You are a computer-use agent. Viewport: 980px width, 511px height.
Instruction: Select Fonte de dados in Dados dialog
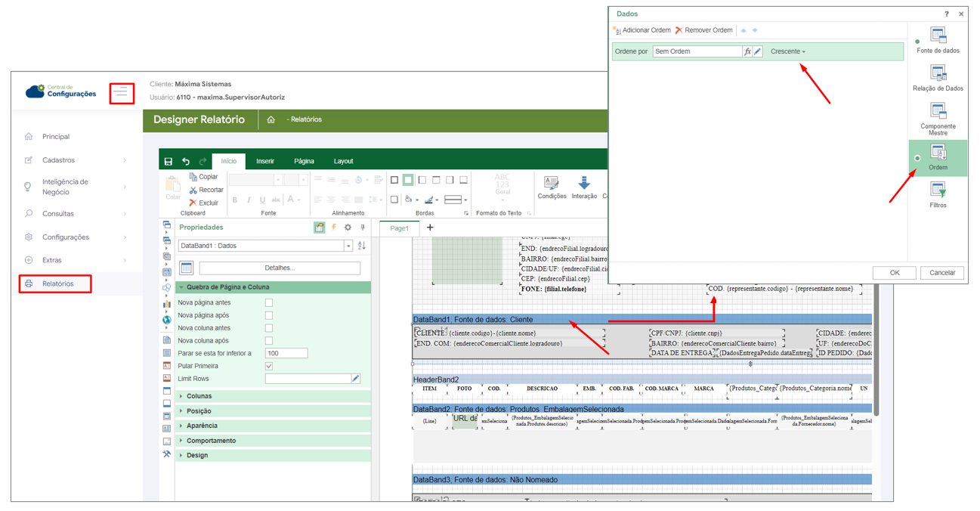938,40
